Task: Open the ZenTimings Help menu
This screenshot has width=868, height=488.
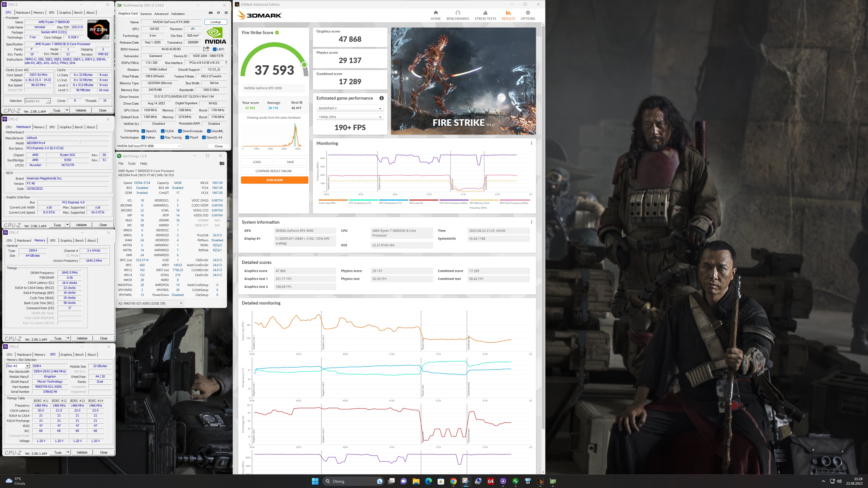Action: tap(144, 163)
